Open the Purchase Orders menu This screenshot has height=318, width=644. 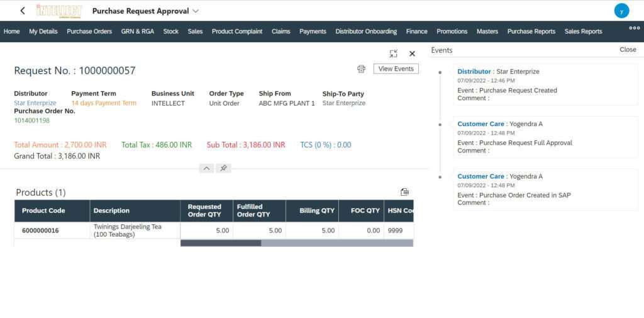click(89, 31)
